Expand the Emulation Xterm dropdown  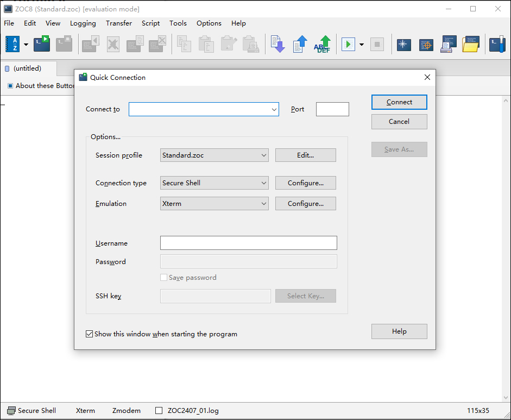coord(215,204)
